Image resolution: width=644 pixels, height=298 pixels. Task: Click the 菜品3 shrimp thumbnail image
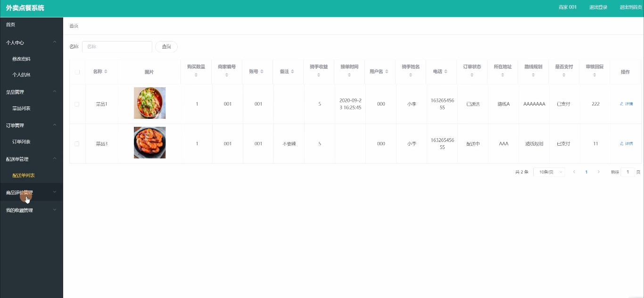[x=149, y=142]
